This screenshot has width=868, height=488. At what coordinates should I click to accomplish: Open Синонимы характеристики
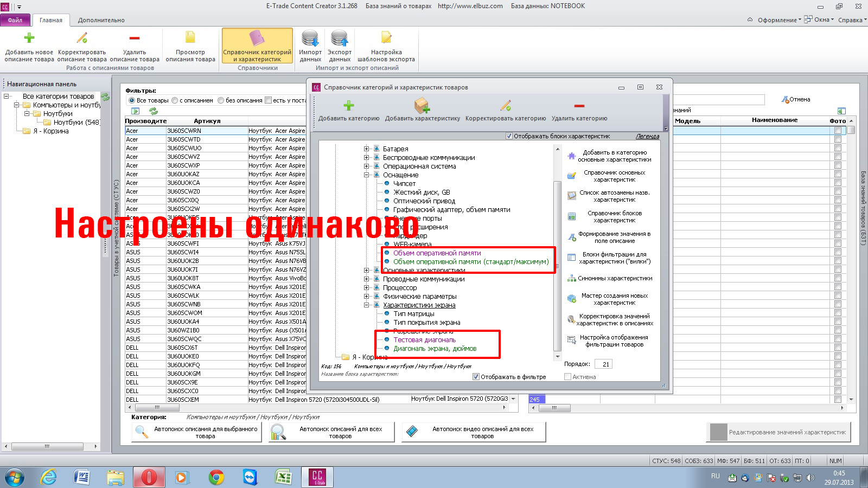pos(609,279)
